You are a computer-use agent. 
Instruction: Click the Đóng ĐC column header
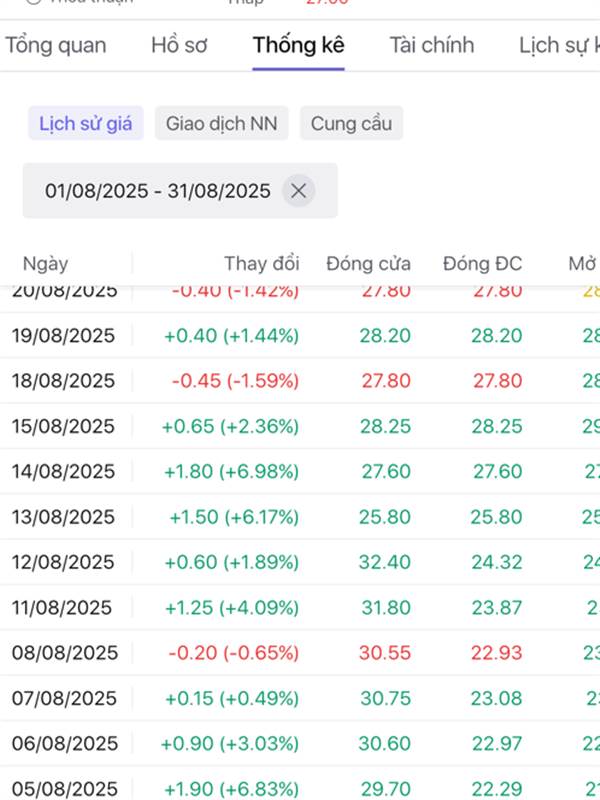coord(482,264)
